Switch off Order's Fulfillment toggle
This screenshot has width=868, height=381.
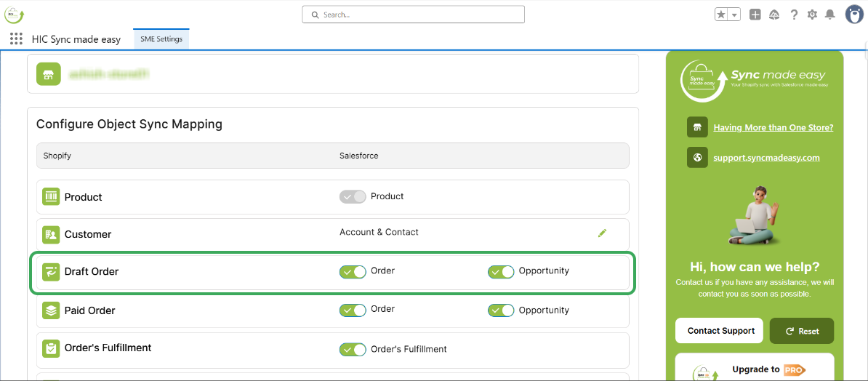tap(353, 349)
